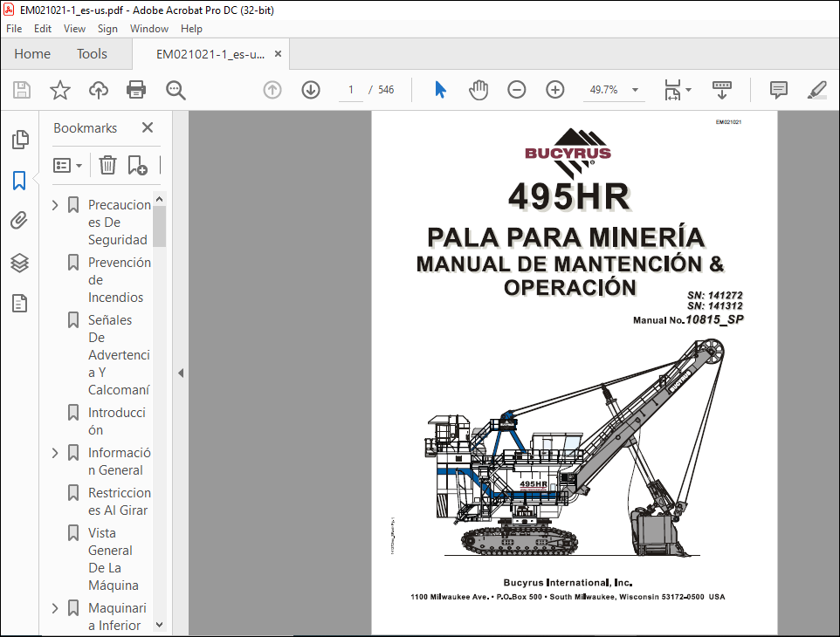Expand Información General bookmark
Screen dimensions: 840x637
pos(55,453)
